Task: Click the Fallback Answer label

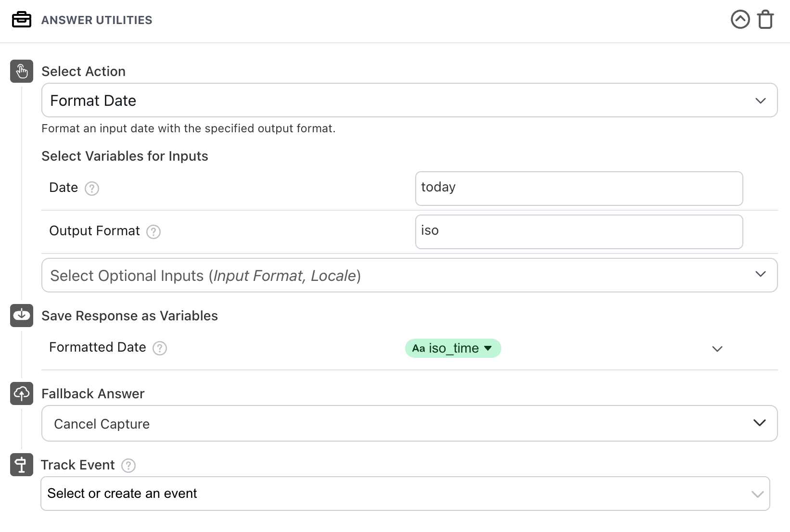Action: (93, 393)
